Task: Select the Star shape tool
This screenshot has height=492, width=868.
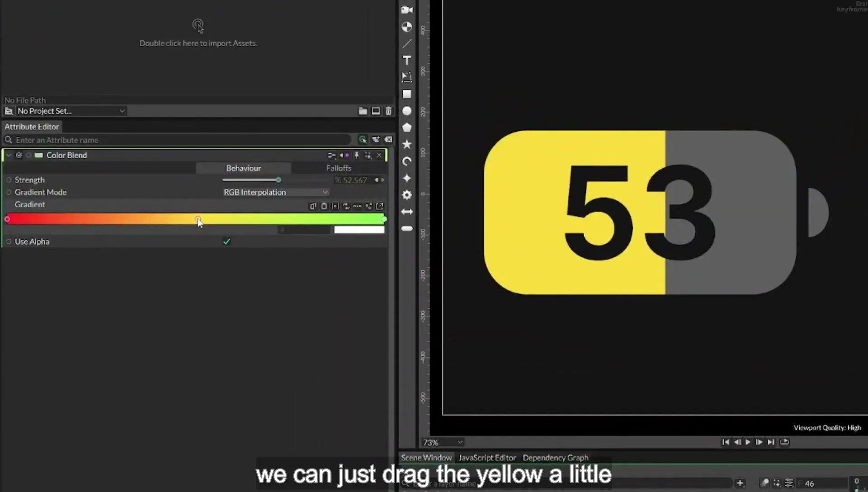Action: pos(407,144)
